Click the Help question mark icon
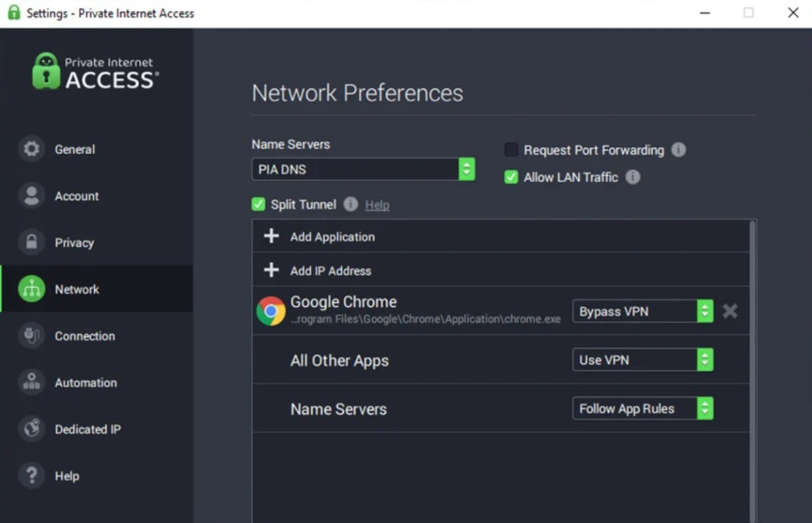 click(x=31, y=476)
